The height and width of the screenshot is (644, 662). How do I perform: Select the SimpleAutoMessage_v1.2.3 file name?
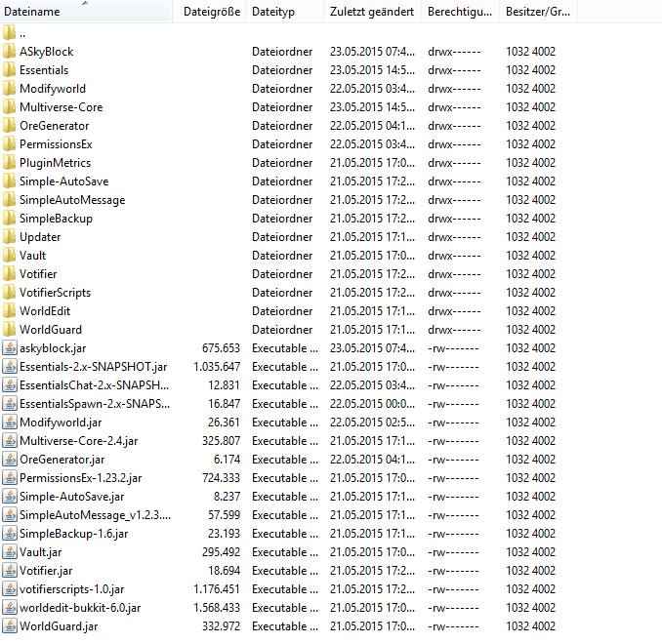pyautogui.click(x=95, y=515)
